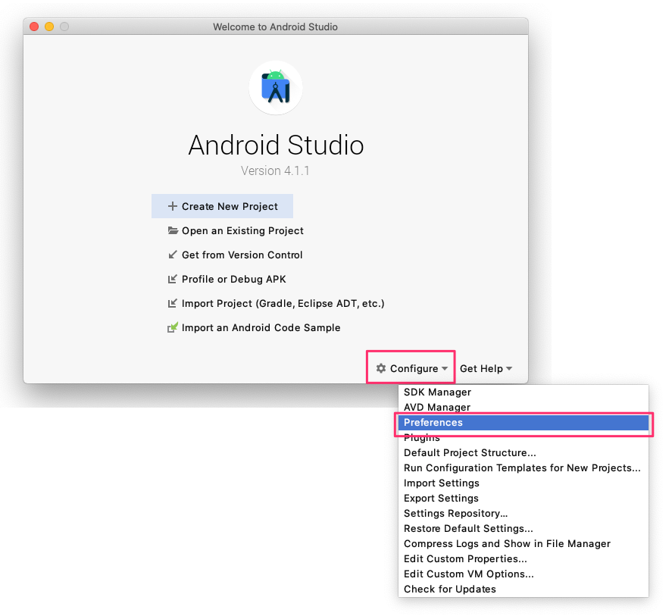Select Get from Version Control

point(235,255)
